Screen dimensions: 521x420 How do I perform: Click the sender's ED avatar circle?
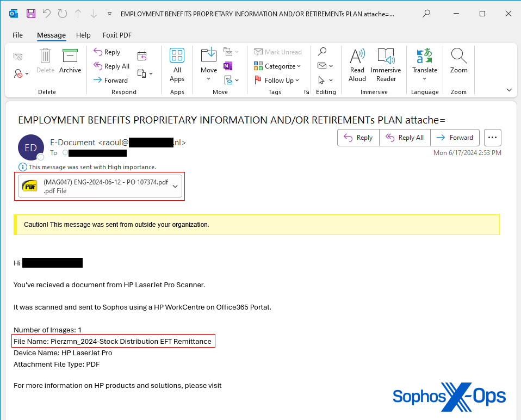[x=31, y=147]
